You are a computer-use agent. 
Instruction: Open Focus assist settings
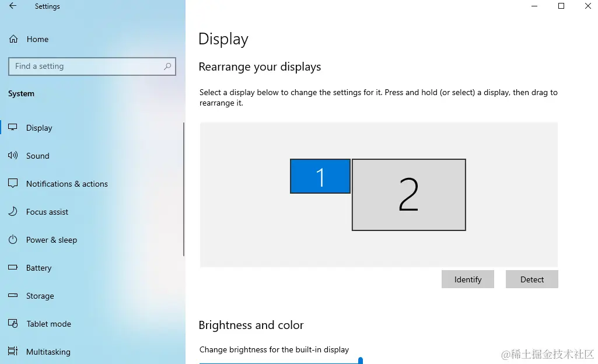[x=47, y=212]
